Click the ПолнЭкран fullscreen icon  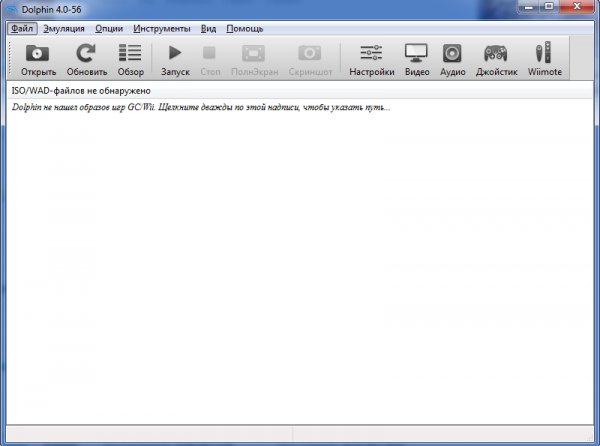coord(254,53)
